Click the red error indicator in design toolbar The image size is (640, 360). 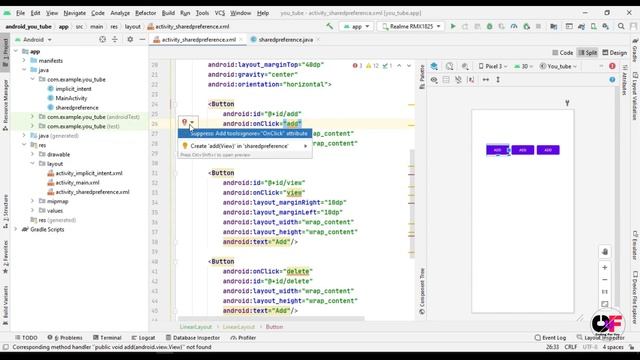coord(612,66)
